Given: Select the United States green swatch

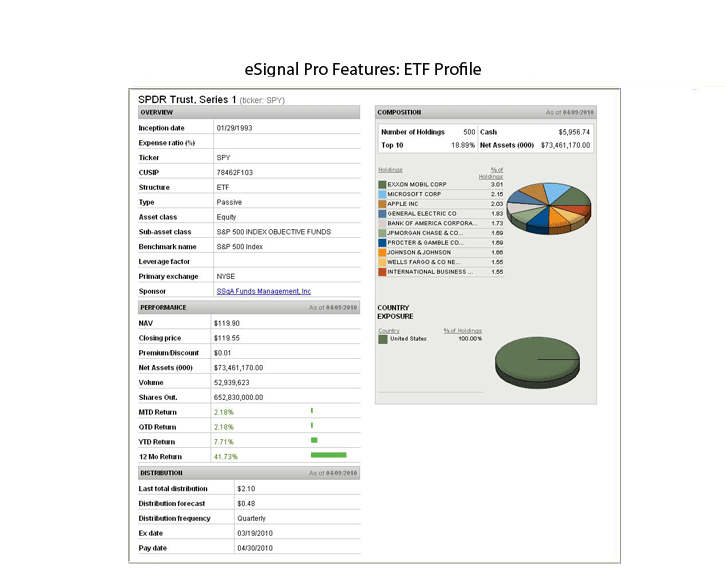Looking at the screenshot, I should click(383, 339).
